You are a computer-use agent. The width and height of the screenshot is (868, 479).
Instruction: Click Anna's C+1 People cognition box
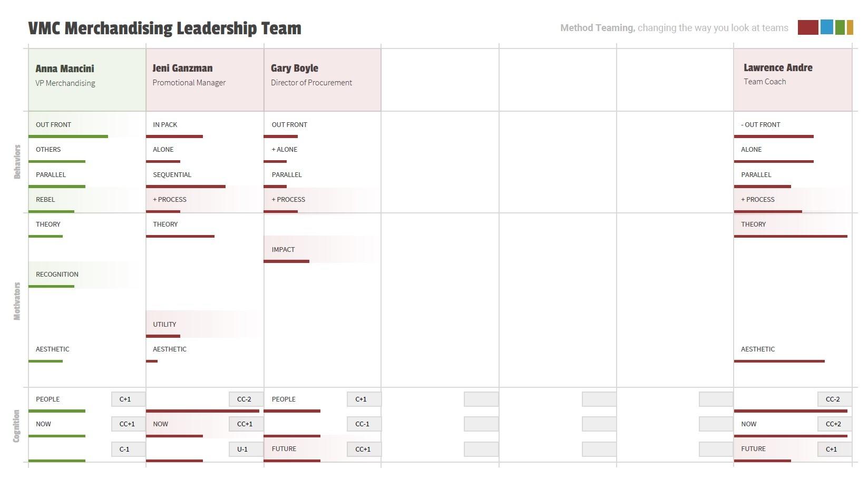[x=129, y=399]
